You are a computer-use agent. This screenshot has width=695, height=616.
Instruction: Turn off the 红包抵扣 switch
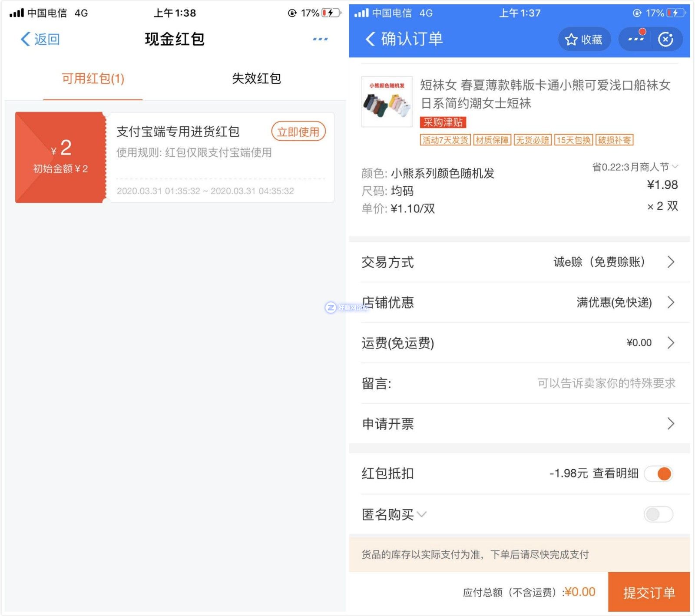pyautogui.click(x=659, y=474)
